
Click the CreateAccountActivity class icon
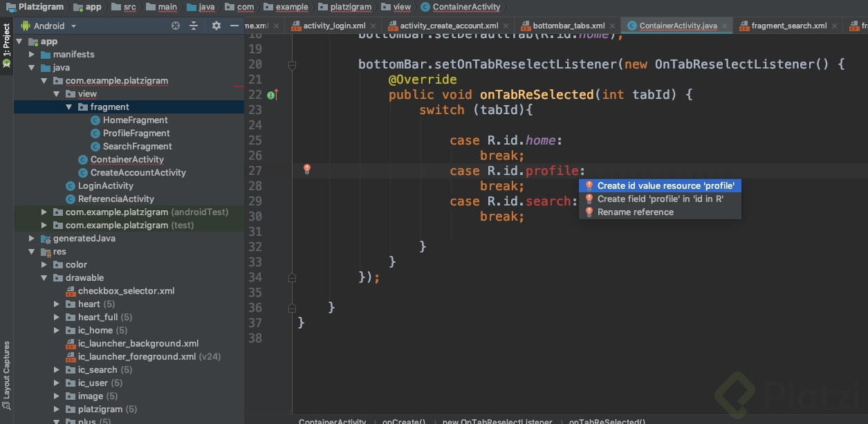[x=83, y=173]
